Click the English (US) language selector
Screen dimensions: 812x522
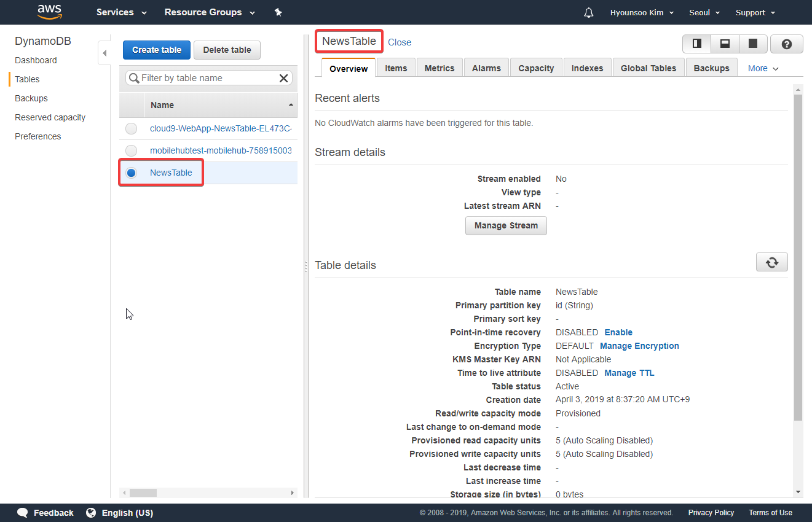127,513
